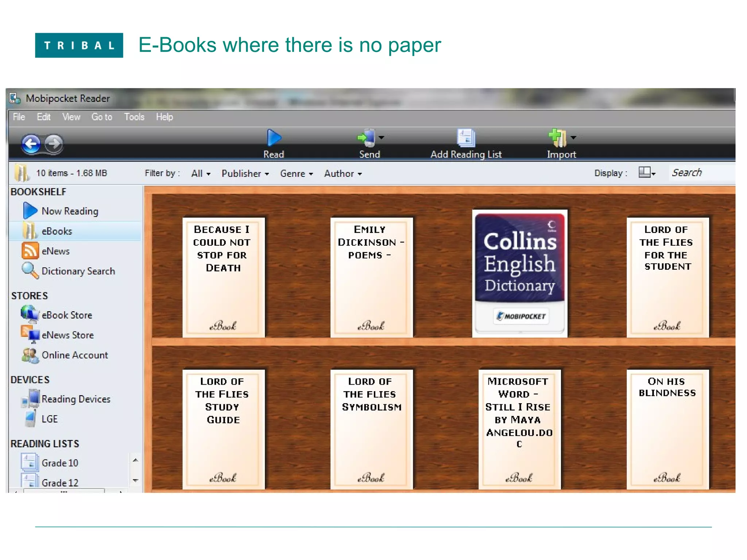747x560 pixels.
Task: Click the eNews Store icon
Action: click(x=30, y=335)
